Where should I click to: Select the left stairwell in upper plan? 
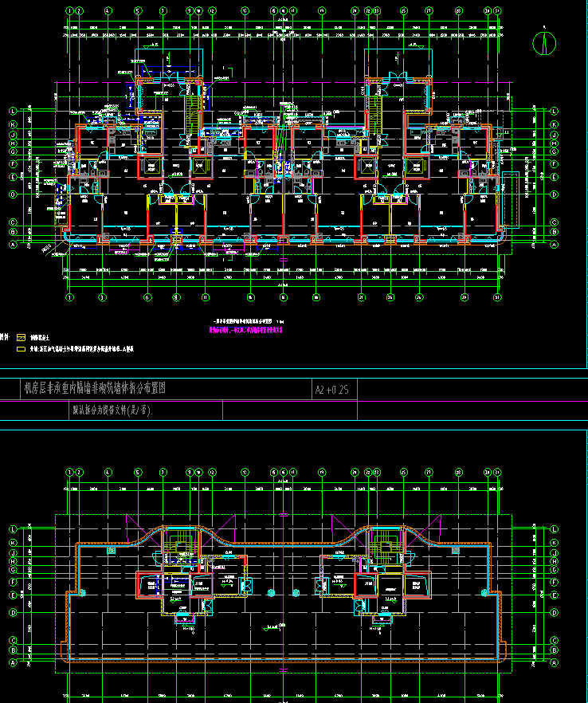pos(192,112)
